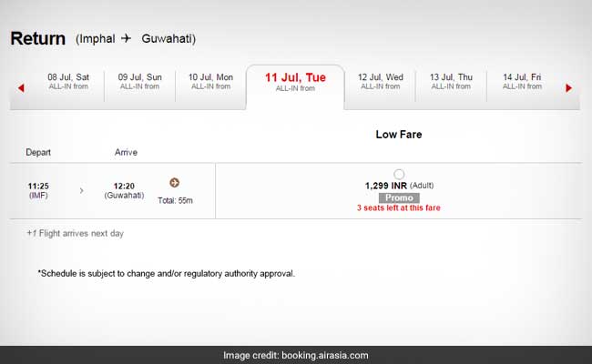Choose the 09 Jul, Sun date tab
Viewport: 592px width, 364px height.
click(140, 82)
